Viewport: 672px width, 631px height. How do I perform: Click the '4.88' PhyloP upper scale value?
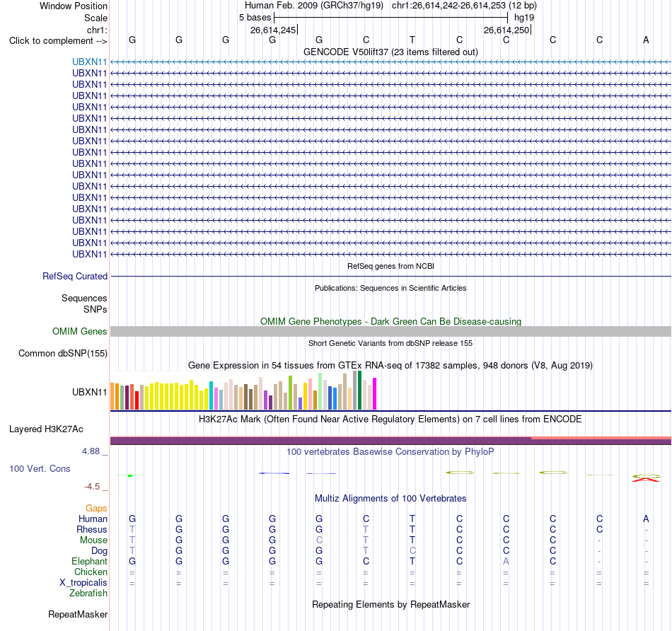91,451
